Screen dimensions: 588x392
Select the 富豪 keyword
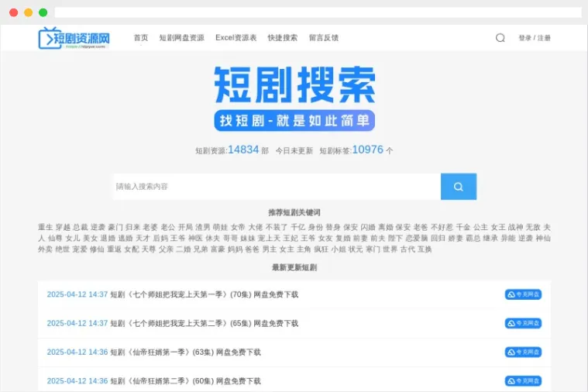click(x=218, y=249)
